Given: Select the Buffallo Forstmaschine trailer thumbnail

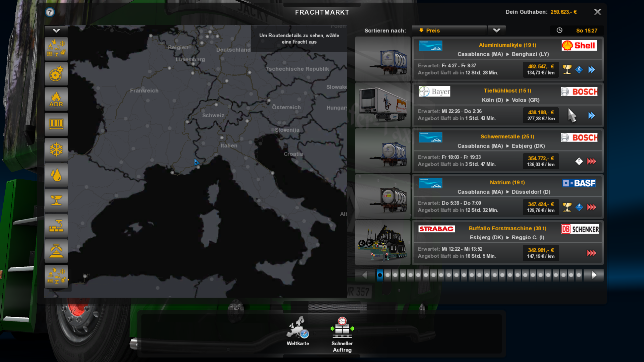Looking at the screenshot, I should click(383, 243).
